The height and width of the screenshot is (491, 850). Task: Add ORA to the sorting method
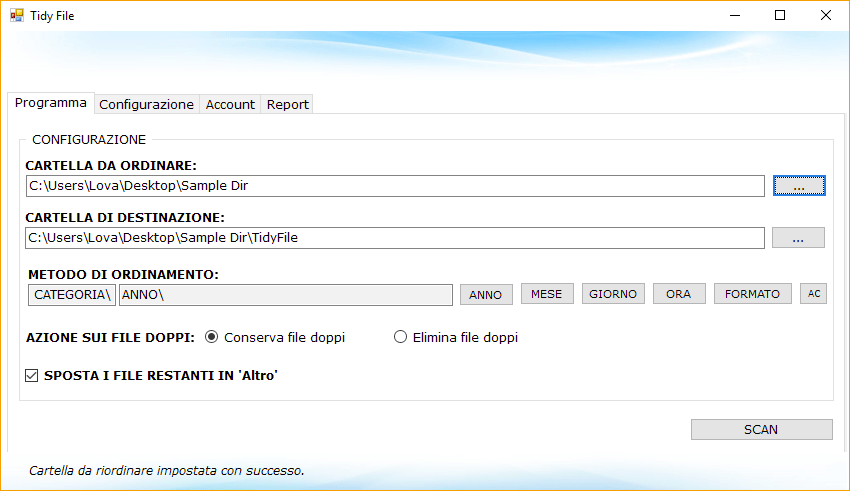tap(679, 294)
